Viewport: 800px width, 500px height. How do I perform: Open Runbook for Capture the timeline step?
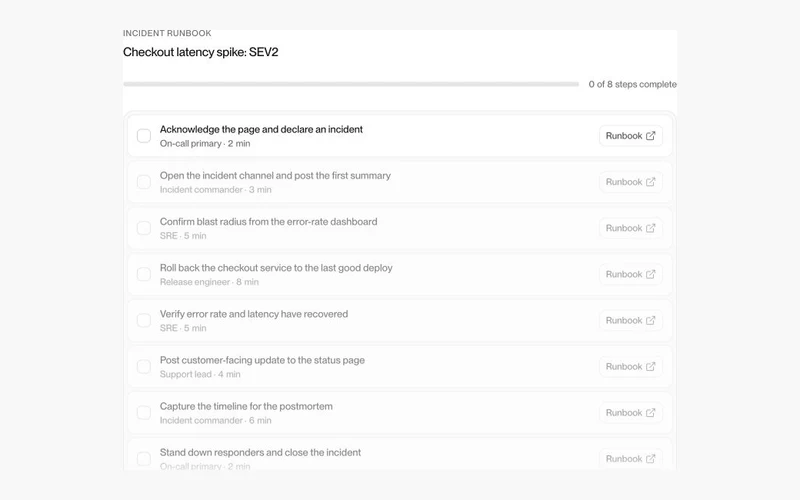[631, 413]
